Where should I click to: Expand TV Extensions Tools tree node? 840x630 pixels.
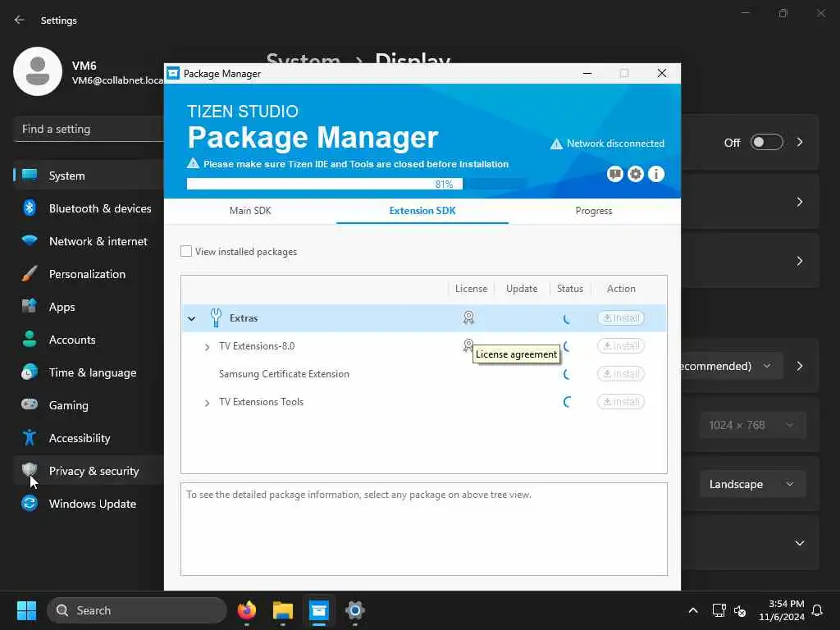pyautogui.click(x=207, y=402)
